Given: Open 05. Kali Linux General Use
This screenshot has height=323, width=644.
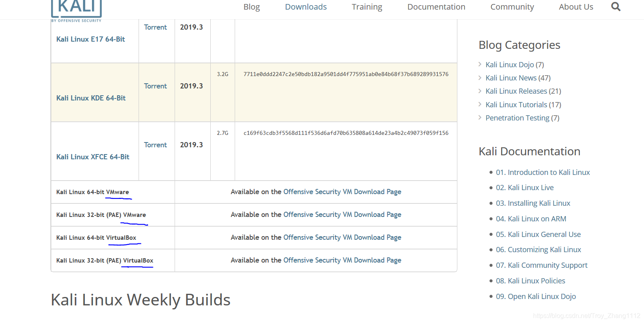Looking at the screenshot, I should [x=538, y=234].
